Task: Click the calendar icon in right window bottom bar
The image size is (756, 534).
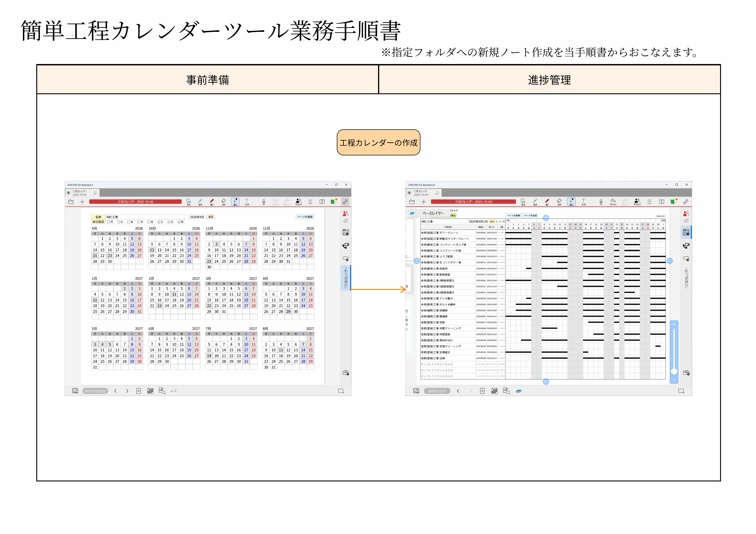Action: pos(494,391)
